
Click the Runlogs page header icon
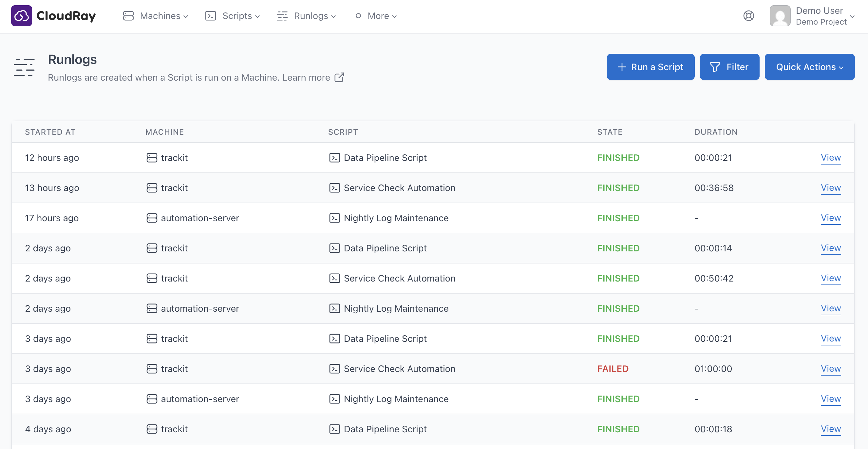[x=24, y=67]
